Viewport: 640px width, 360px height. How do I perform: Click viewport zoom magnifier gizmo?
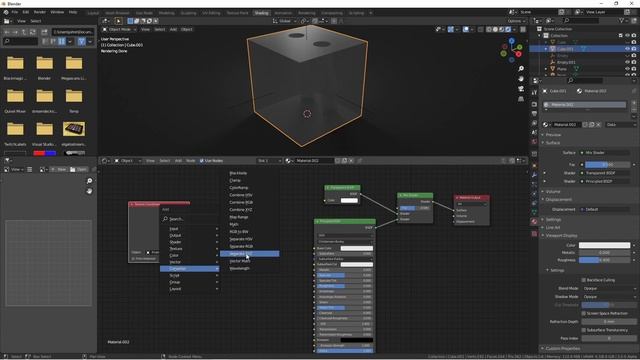pyautogui.click(x=521, y=69)
